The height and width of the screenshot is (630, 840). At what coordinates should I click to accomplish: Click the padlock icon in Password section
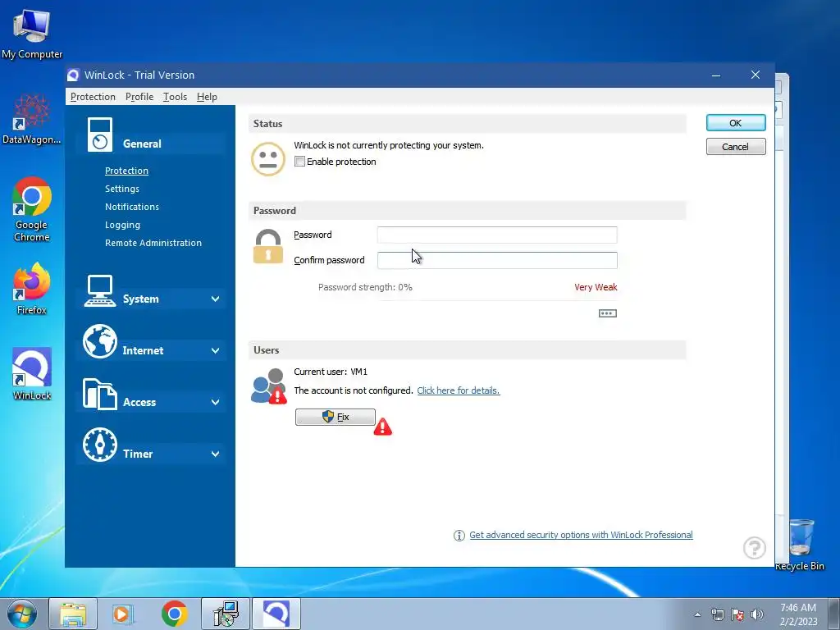click(x=268, y=246)
